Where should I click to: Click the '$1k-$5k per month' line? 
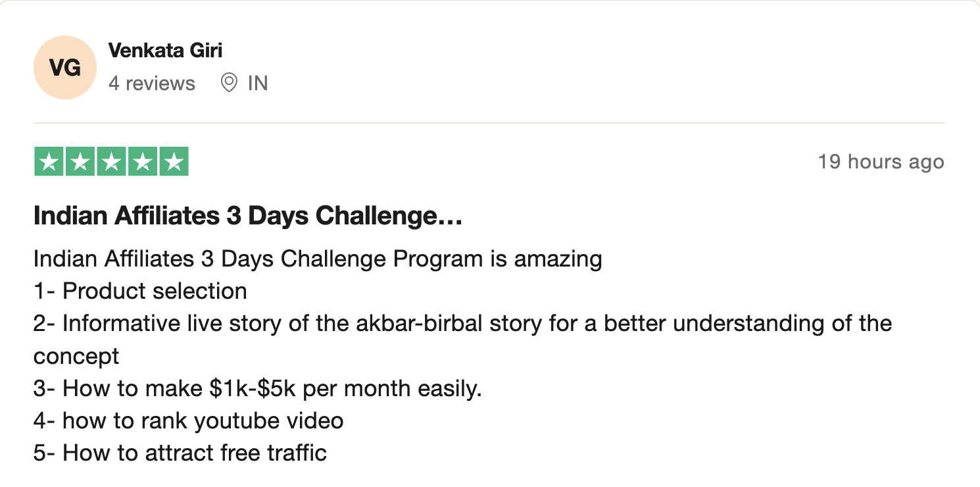coord(257,388)
